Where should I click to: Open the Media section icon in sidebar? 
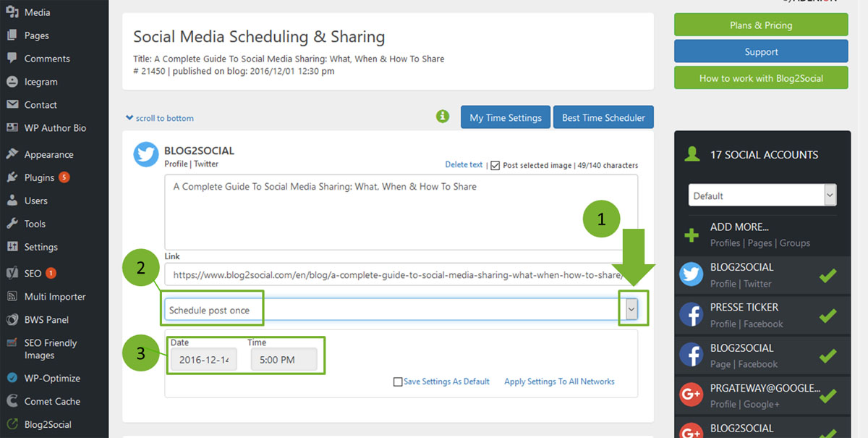click(12, 12)
